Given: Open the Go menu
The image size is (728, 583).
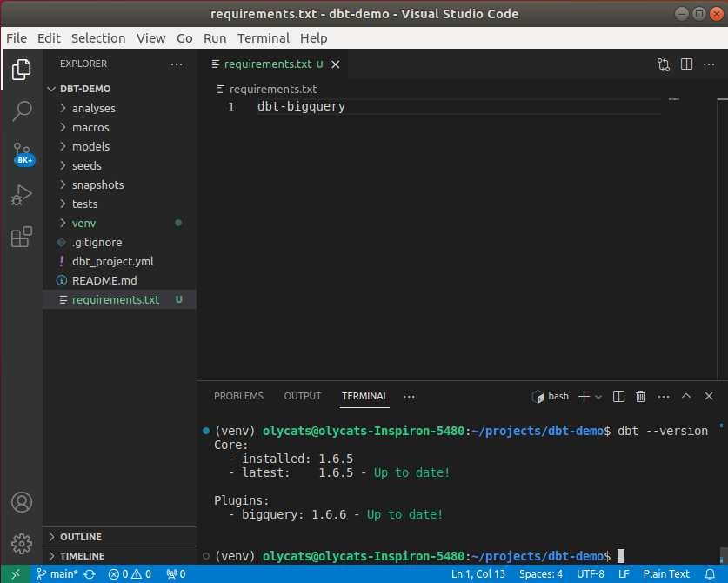Looking at the screenshot, I should (x=184, y=38).
